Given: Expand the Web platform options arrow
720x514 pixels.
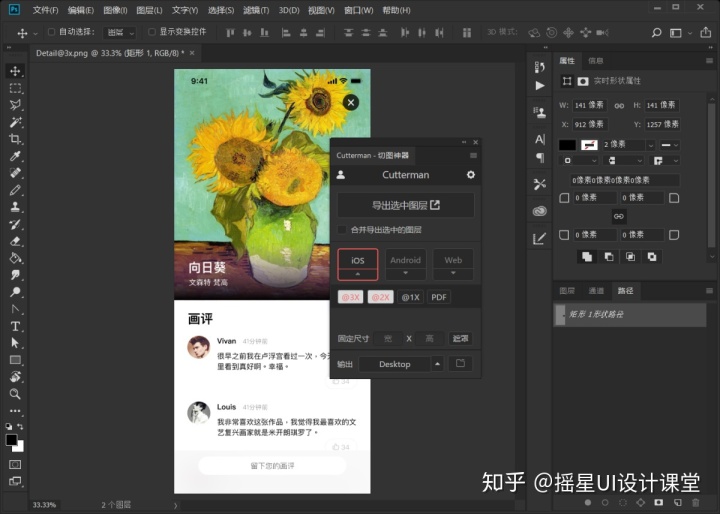Looking at the screenshot, I should pos(453,274).
